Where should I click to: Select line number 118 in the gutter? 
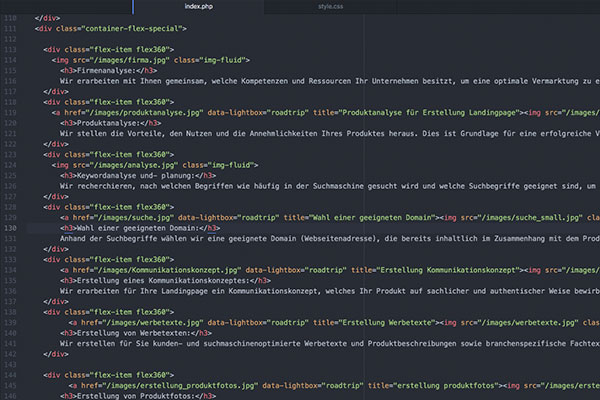point(10,102)
